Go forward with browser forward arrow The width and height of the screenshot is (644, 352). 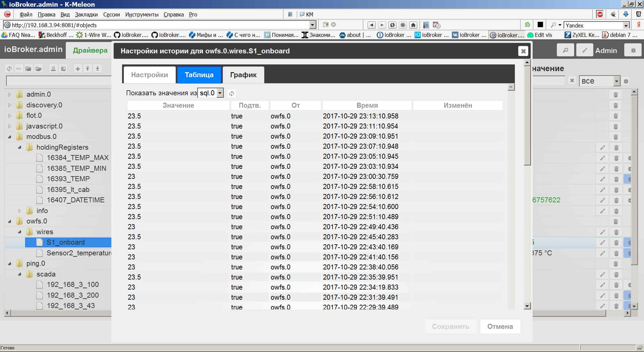(382, 25)
